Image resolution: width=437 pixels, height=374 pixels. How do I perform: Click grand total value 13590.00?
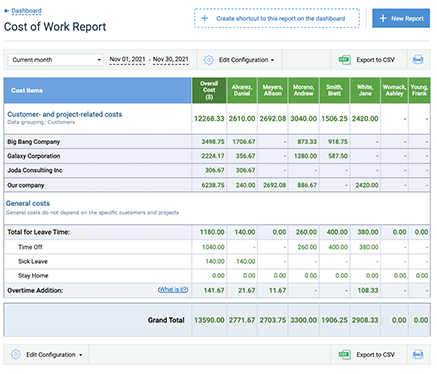209,320
